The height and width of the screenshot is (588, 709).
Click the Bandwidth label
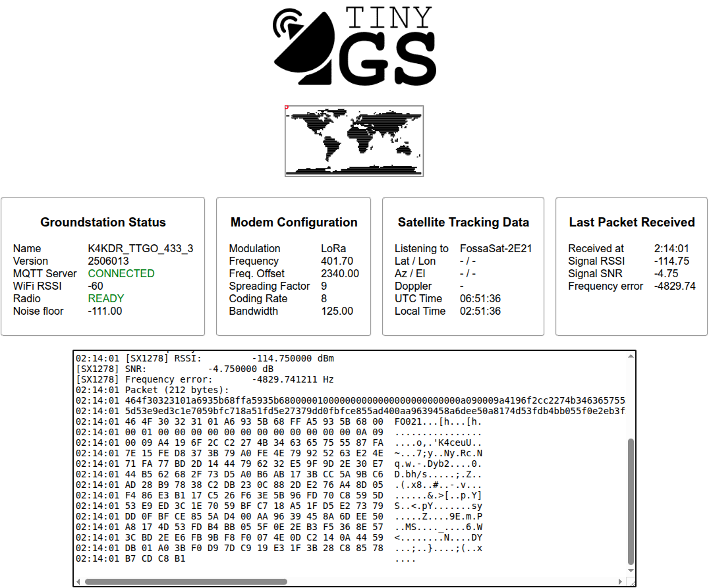pyautogui.click(x=254, y=311)
